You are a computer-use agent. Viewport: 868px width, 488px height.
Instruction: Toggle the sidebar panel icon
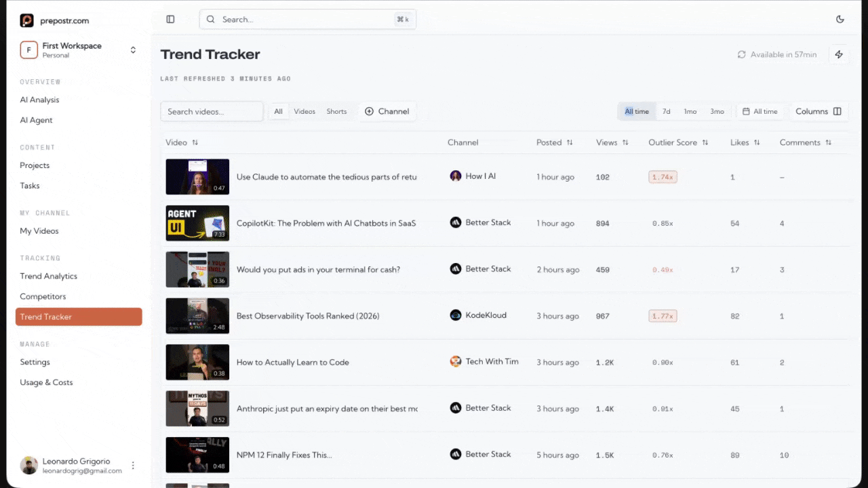(x=170, y=20)
